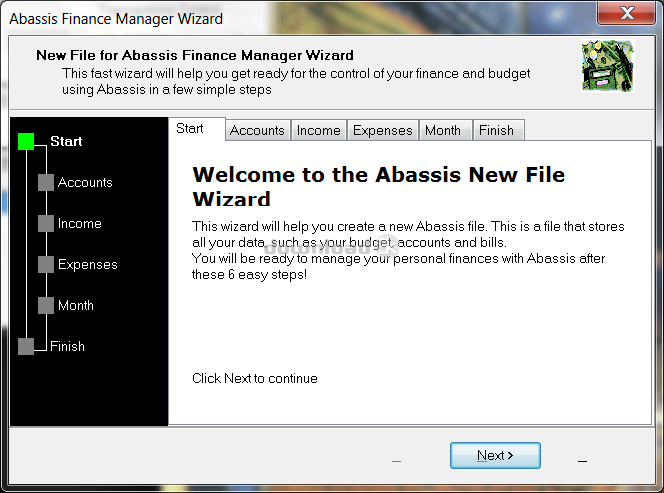Viewport: 664px width, 493px height.
Task: Click the gray Accounts step square
Action: click(46, 183)
